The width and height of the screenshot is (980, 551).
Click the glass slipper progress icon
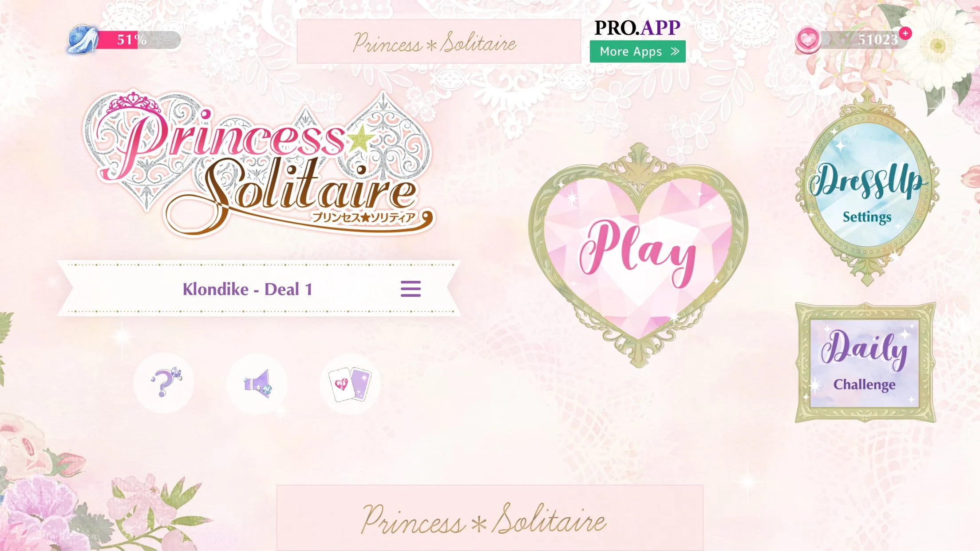(83, 39)
